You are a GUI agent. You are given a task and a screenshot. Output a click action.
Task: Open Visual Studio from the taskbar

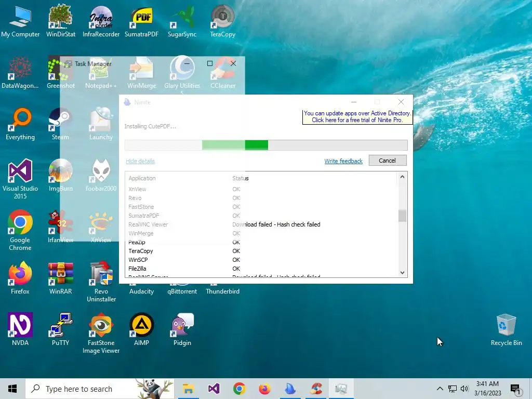click(x=214, y=389)
